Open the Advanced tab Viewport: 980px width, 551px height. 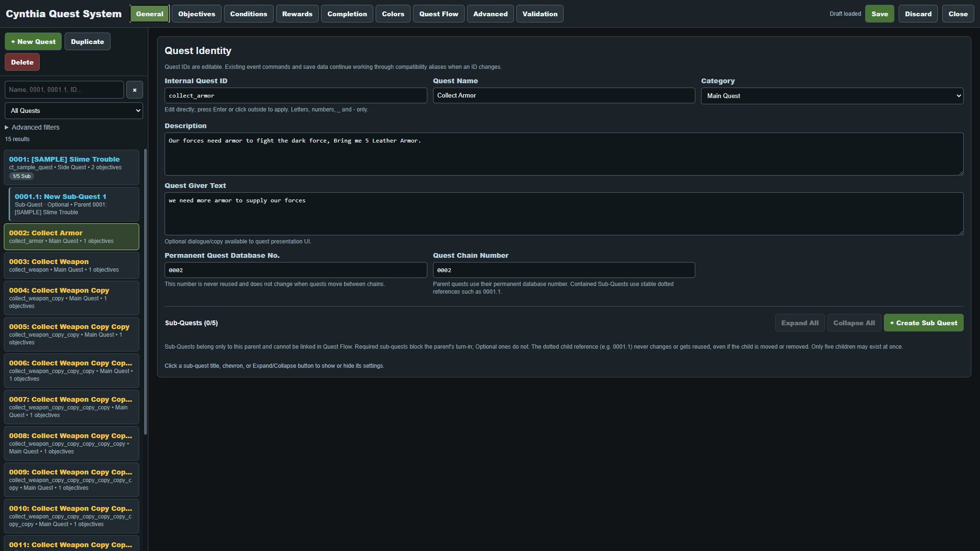(x=490, y=14)
